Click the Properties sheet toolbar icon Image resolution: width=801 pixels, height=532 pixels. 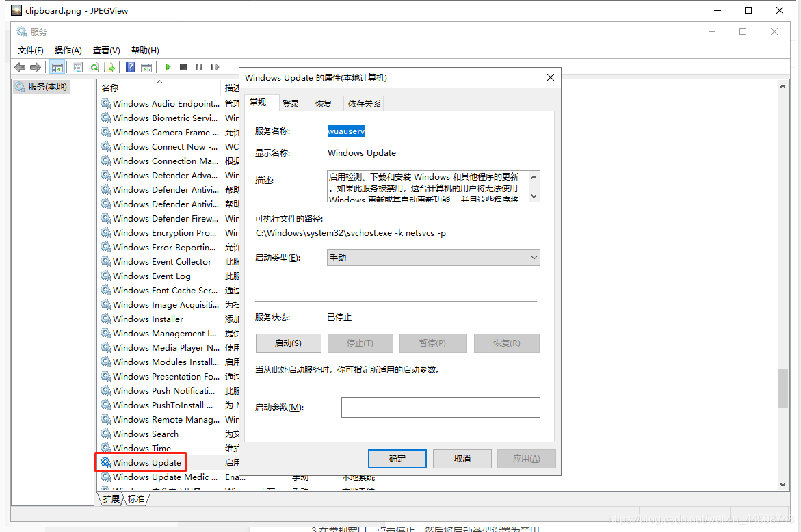coord(78,67)
